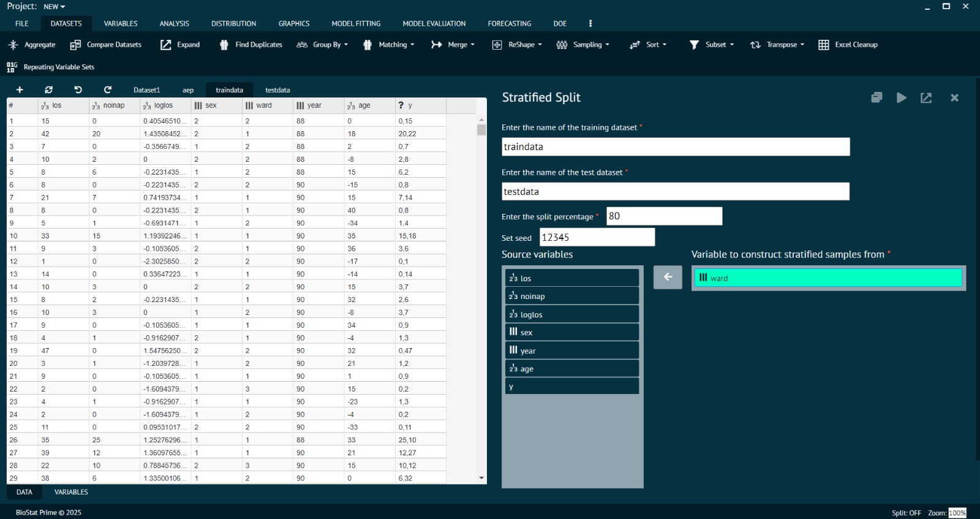Open Excel Cleanup tool

[848, 45]
